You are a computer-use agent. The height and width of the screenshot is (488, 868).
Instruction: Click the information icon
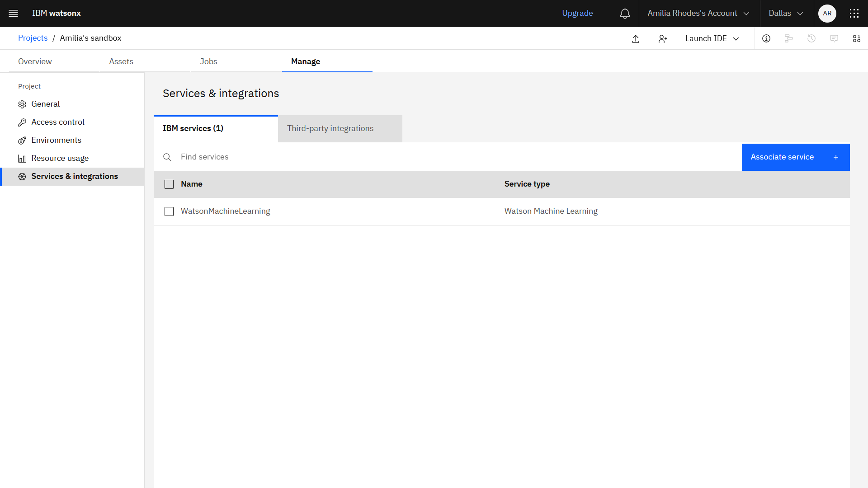(767, 38)
